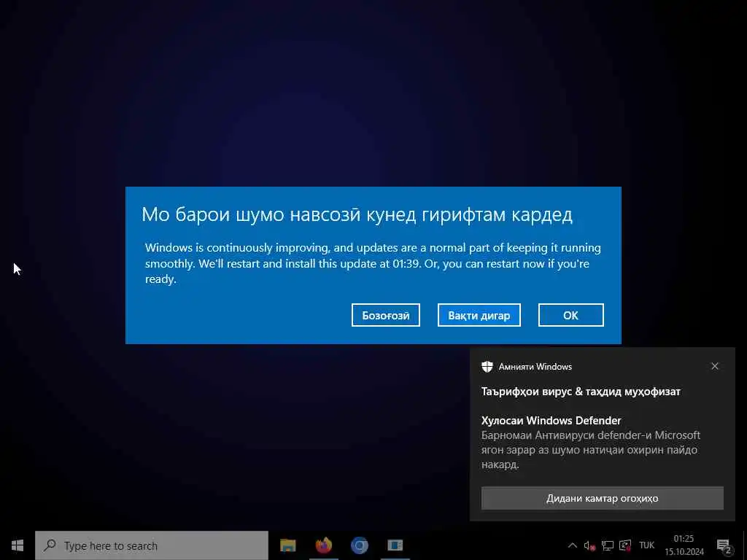Switch the TUK input language indicator
747x560 pixels.
pos(646,545)
